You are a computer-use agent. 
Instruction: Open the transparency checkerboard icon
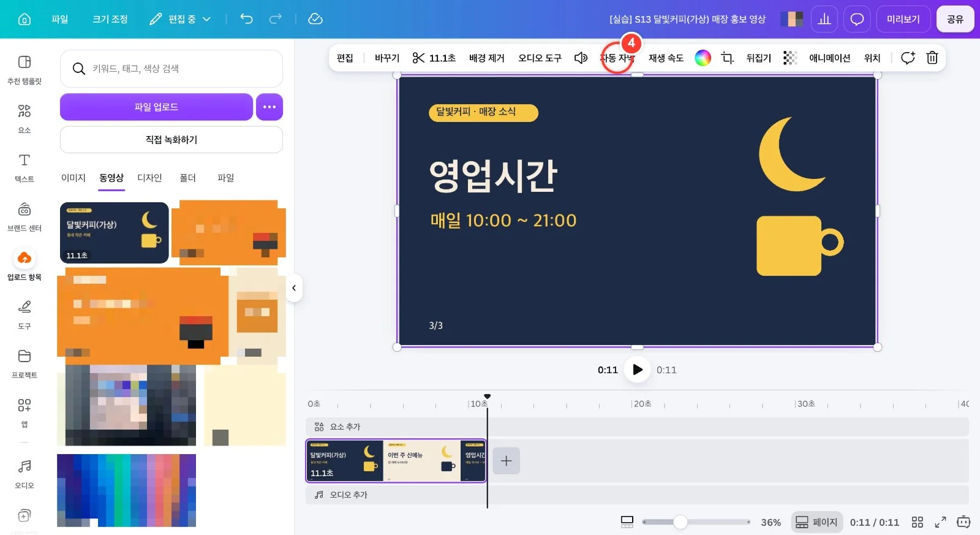pos(790,58)
